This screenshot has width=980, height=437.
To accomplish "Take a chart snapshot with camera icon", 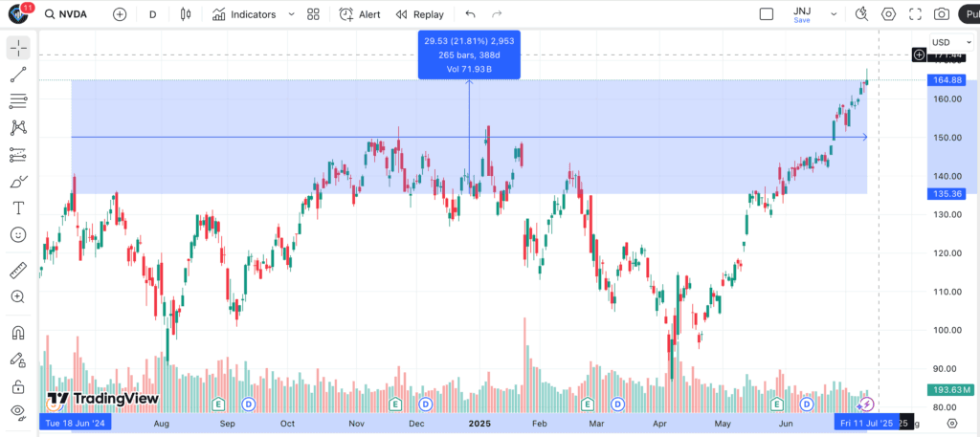I will [x=942, y=14].
